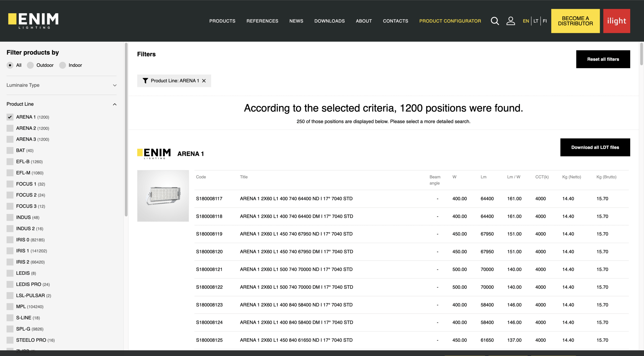Switch language to FI
644x356 pixels.
545,21
